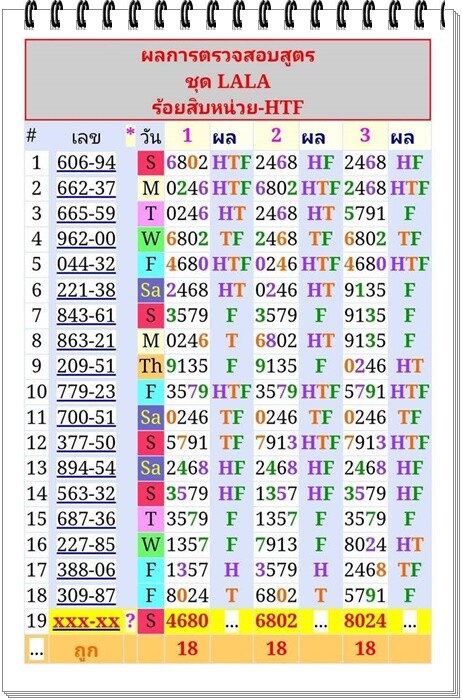Image resolution: width=462 pixels, height=700 pixels.
Task: Select the underlined number 779-23 in row 10
Action: tap(86, 392)
